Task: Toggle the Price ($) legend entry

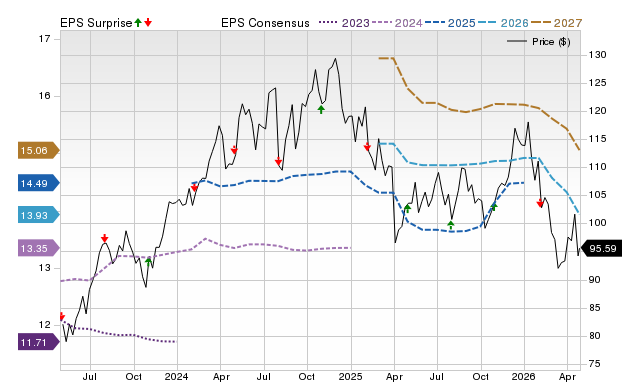Action: (x=539, y=42)
